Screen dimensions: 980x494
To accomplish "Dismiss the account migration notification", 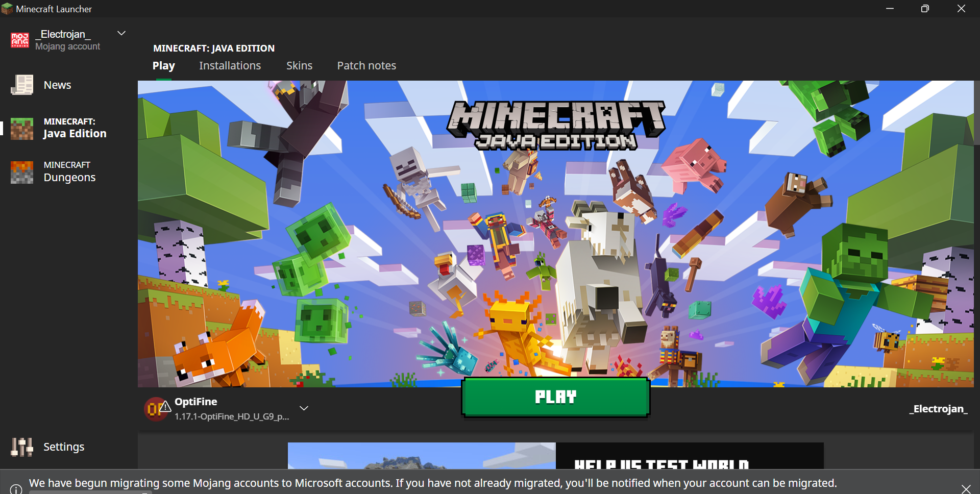I will (x=966, y=489).
